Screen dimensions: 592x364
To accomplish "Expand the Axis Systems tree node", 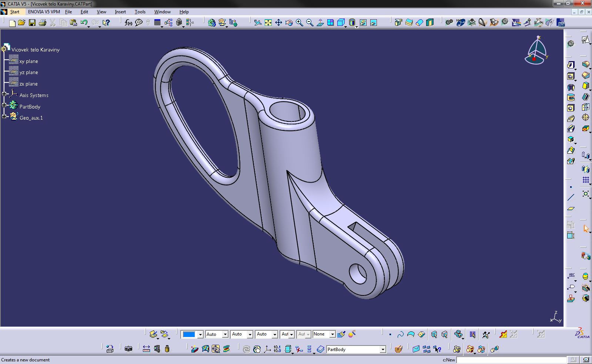I will coord(4,94).
